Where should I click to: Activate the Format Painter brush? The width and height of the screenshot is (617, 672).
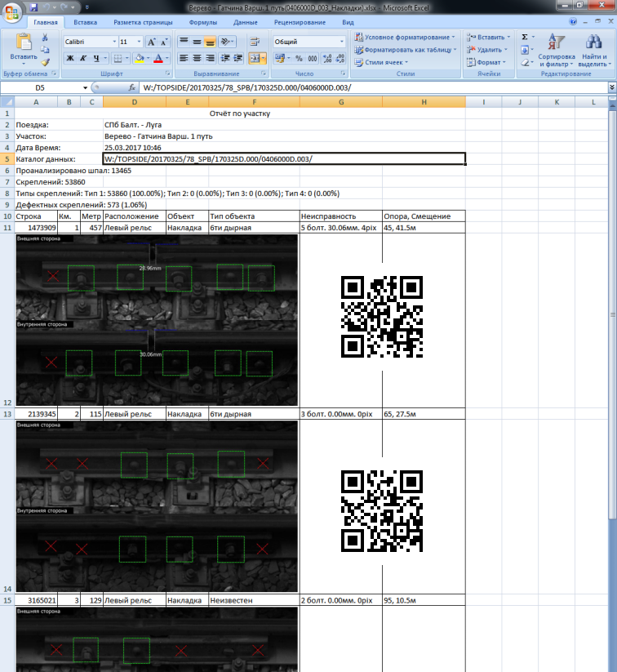(45, 62)
